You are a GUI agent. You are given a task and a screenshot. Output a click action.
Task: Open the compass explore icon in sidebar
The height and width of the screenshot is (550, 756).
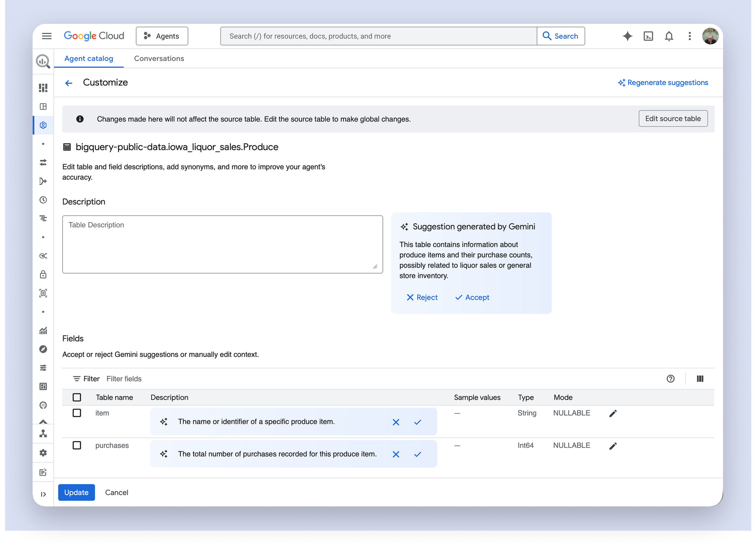point(43,349)
